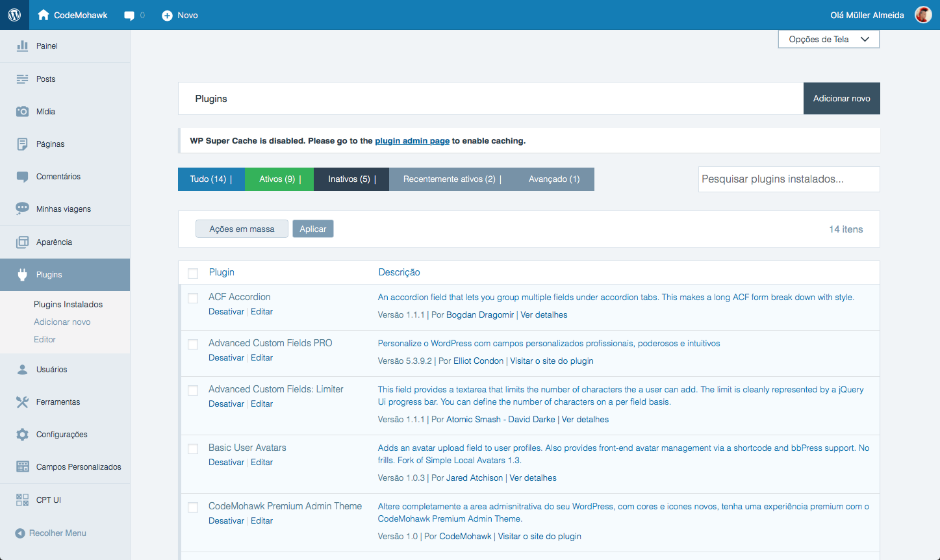Open Bogdan Dragomir author link
This screenshot has width=940, height=560.
pyautogui.click(x=480, y=315)
